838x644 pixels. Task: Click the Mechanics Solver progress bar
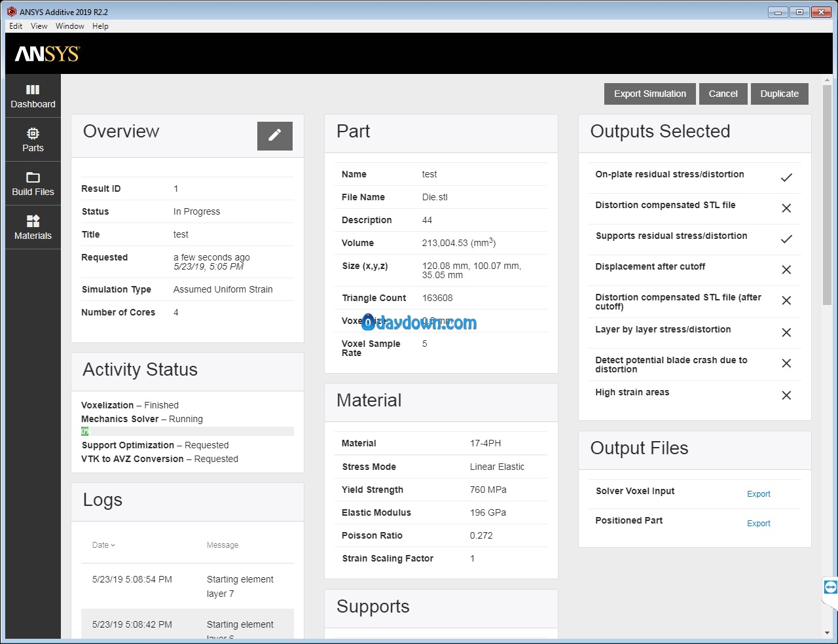click(x=187, y=431)
